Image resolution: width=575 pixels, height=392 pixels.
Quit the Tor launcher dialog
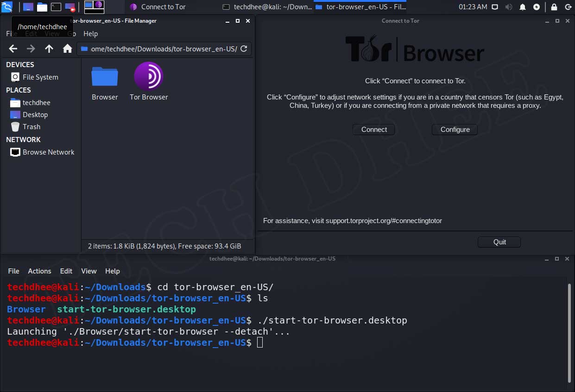point(499,242)
